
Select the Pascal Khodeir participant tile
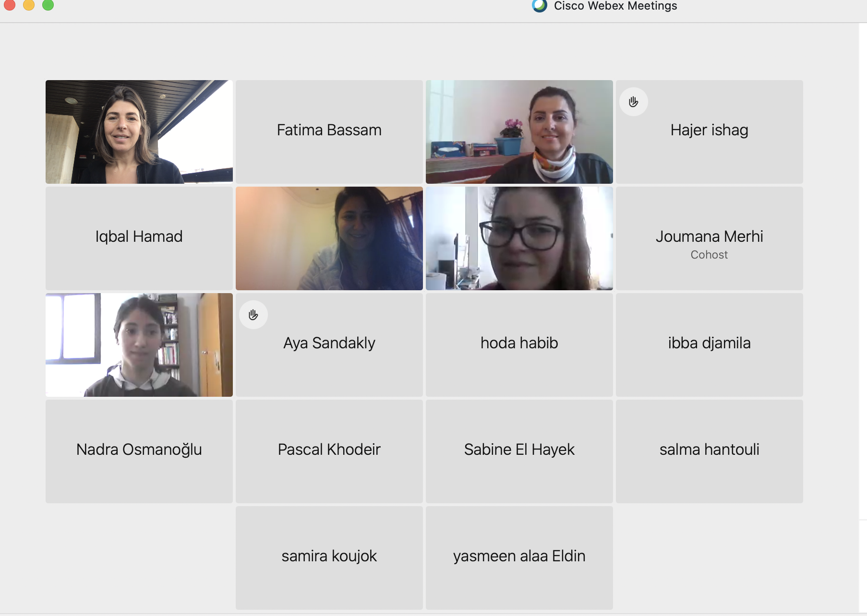pos(329,451)
